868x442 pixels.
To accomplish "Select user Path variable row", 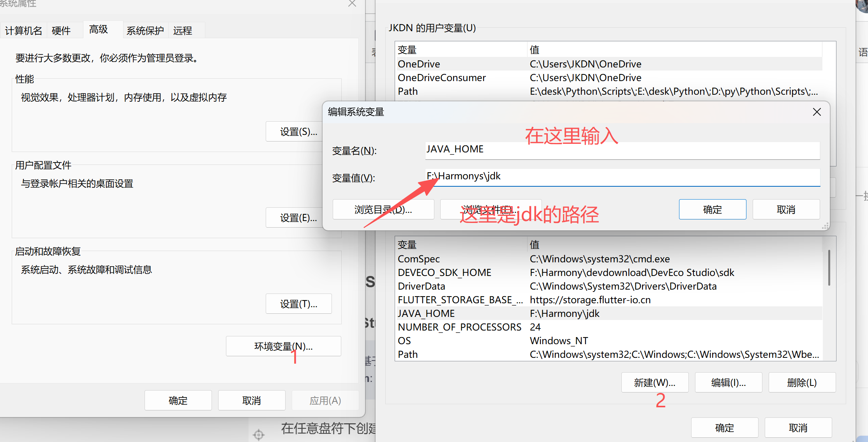I will 408,91.
